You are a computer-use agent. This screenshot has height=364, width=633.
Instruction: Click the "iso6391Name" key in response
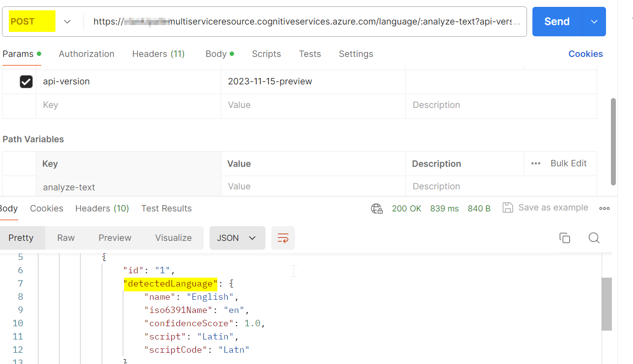coord(179,310)
